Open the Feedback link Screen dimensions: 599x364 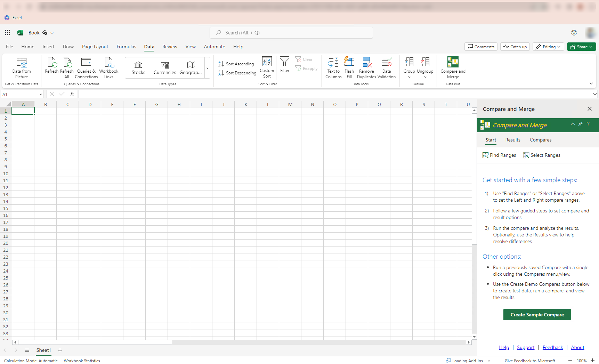(x=552, y=347)
